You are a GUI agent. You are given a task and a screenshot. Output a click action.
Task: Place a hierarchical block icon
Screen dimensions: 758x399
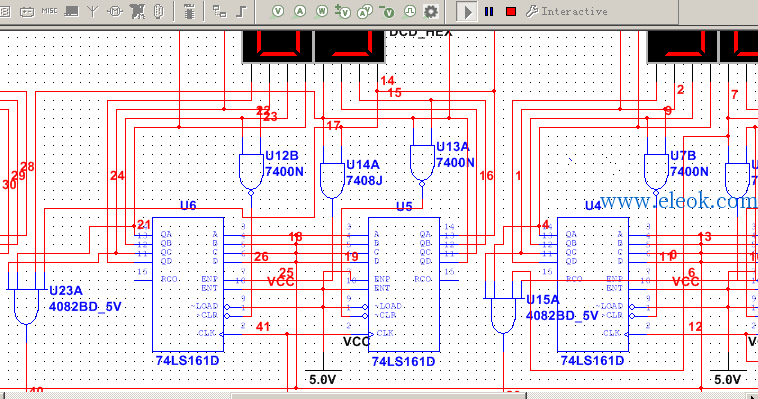pyautogui.click(x=219, y=11)
